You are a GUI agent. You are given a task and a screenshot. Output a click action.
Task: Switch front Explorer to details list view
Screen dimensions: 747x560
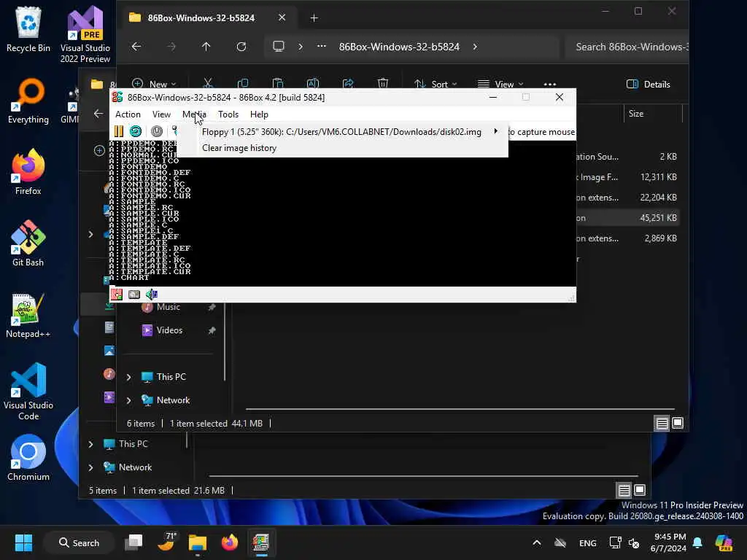tap(662, 424)
